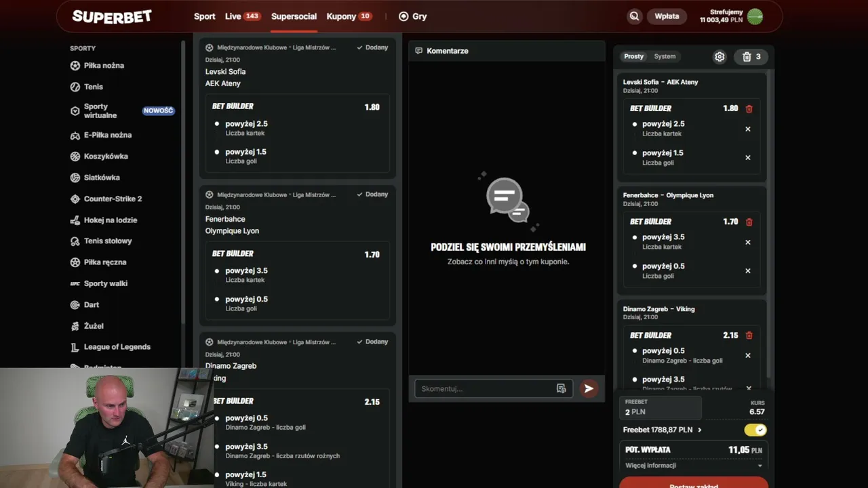
Task: Open betslip settings gear
Action: pos(719,57)
